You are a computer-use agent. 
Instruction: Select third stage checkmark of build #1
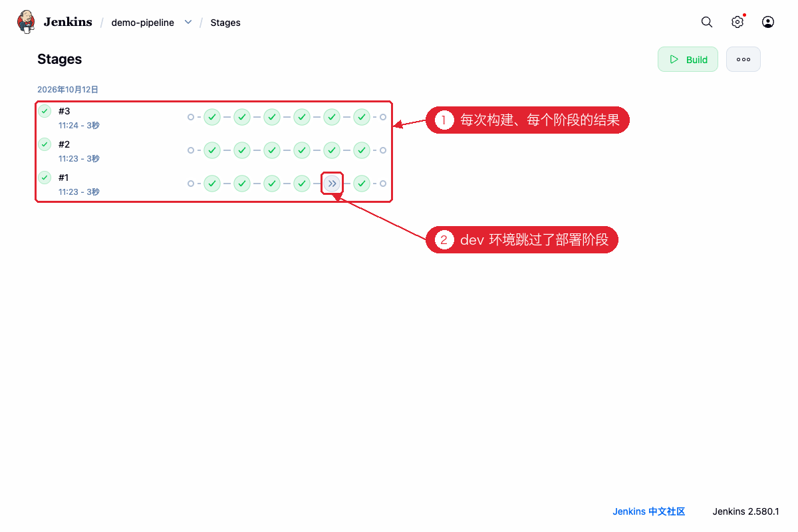272,184
